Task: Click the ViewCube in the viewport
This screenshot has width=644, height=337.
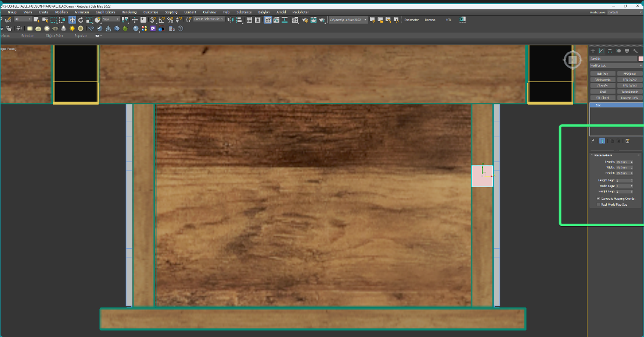Action: (572, 59)
